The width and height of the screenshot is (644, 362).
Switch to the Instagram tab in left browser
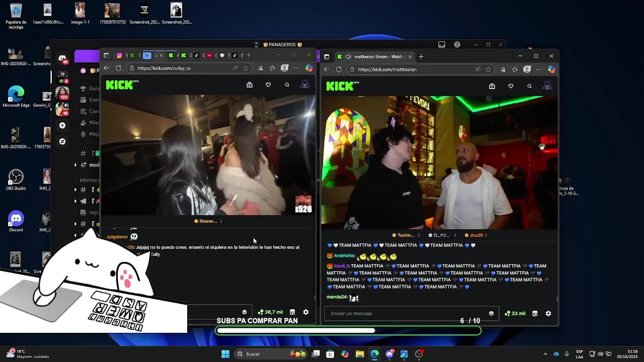coord(119,55)
